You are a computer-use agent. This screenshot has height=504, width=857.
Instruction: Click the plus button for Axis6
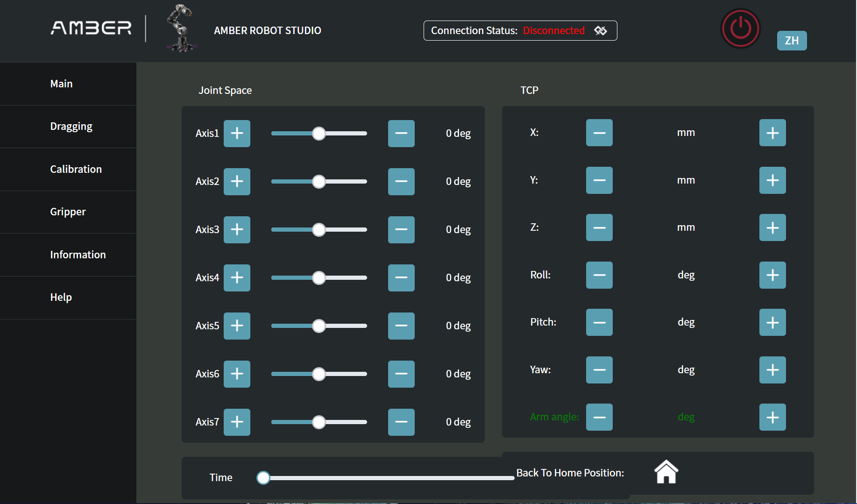tap(237, 374)
